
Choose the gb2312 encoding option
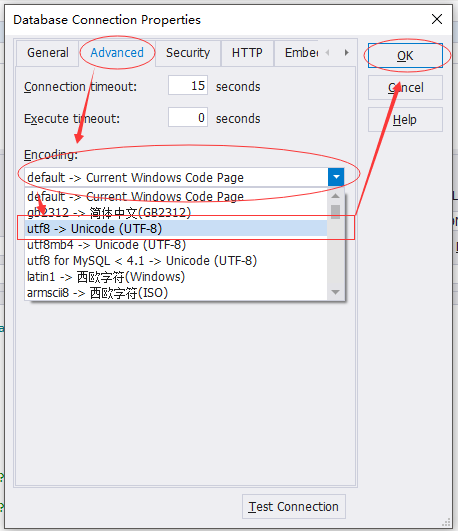(176, 212)
